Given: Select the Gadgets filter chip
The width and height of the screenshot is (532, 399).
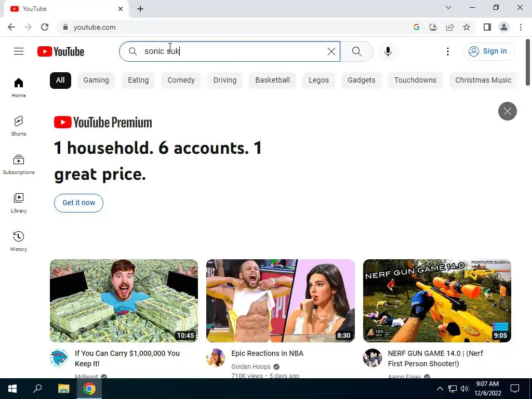Looking at the screenshot, I should point(362,81).
